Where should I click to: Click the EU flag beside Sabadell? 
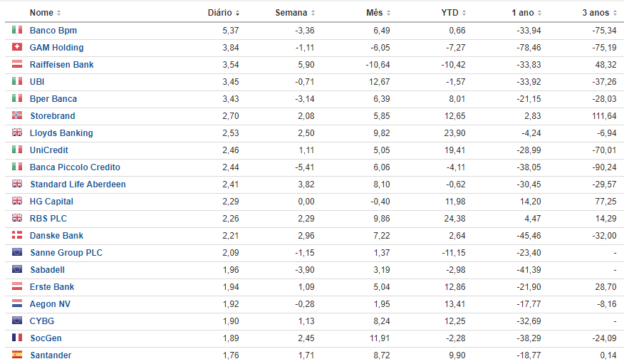[16, 269]
